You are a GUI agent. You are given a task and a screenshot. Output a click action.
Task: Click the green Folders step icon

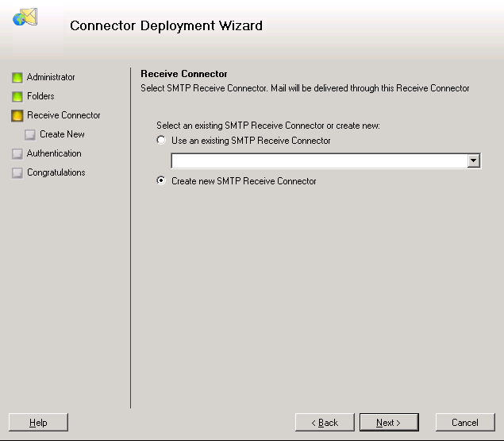(x=17, y=97)
